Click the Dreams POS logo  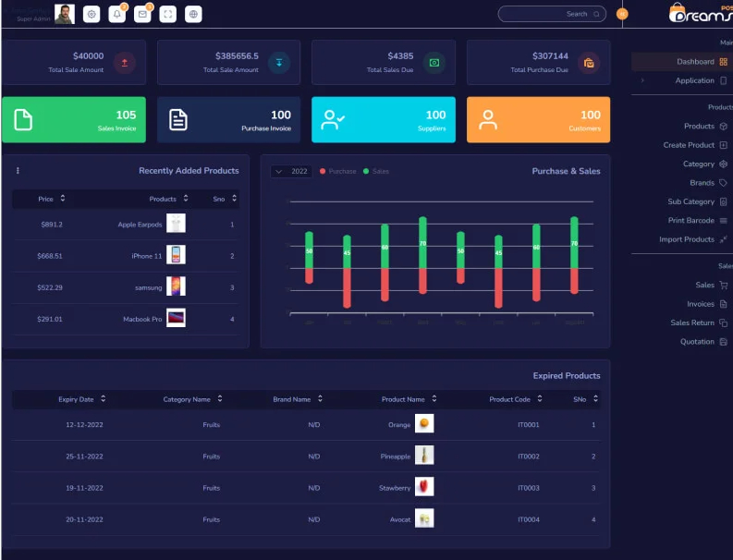(701, 13)
